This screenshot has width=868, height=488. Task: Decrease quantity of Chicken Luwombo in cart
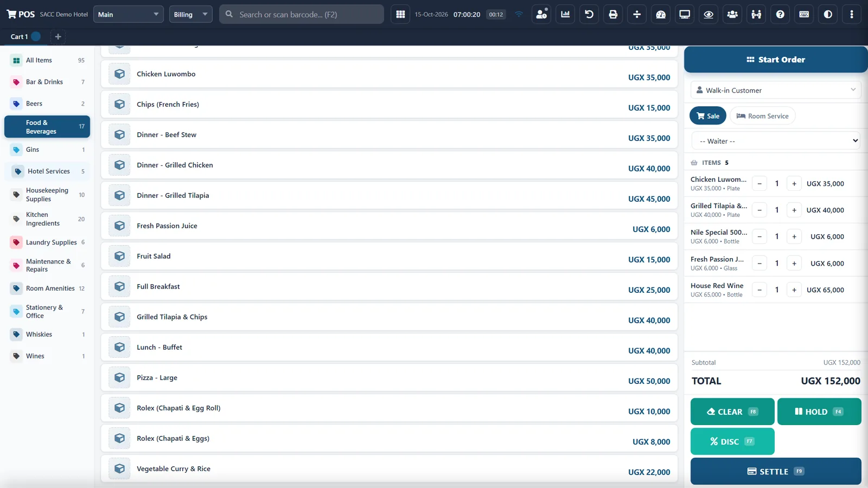click(759, 184)
